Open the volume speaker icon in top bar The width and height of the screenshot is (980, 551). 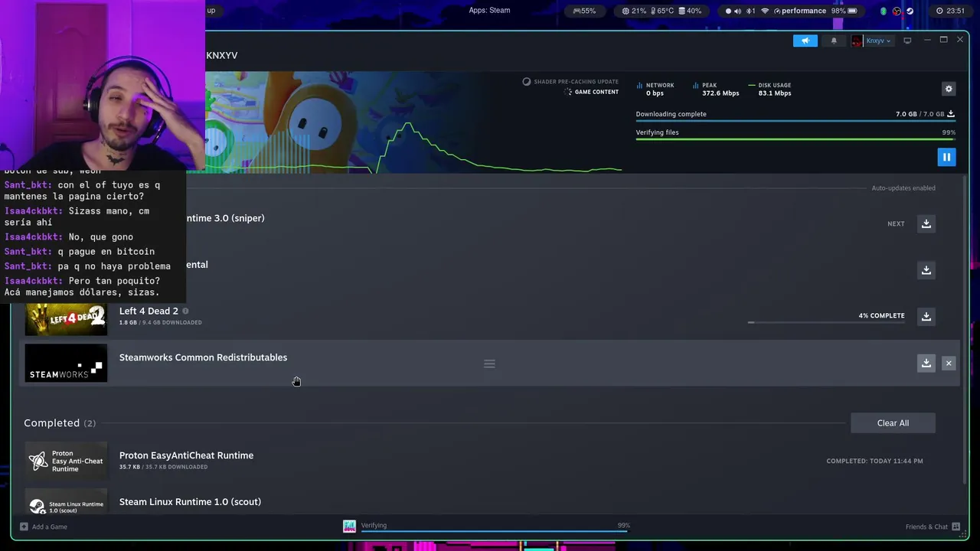pos(736,11)
